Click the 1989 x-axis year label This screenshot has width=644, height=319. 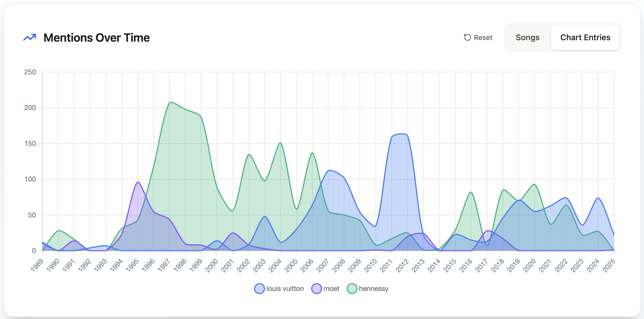[37, 265]
